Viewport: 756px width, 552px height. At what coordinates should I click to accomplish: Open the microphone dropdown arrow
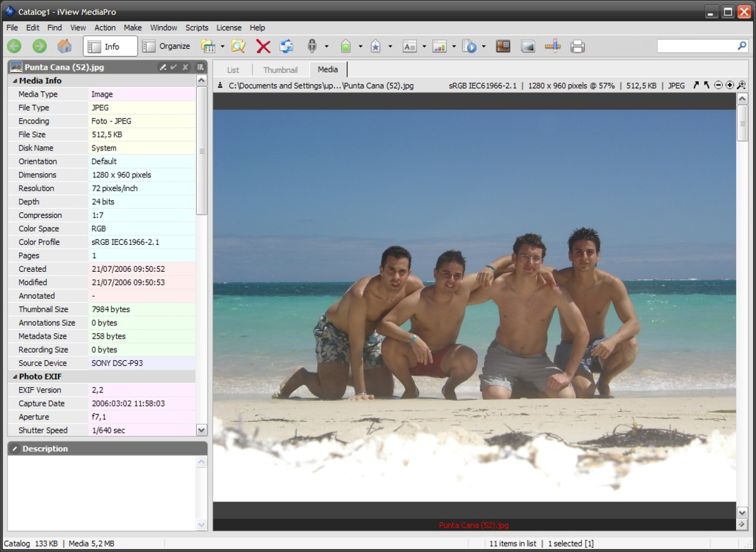pyautogui.click(x=327, y=47)
